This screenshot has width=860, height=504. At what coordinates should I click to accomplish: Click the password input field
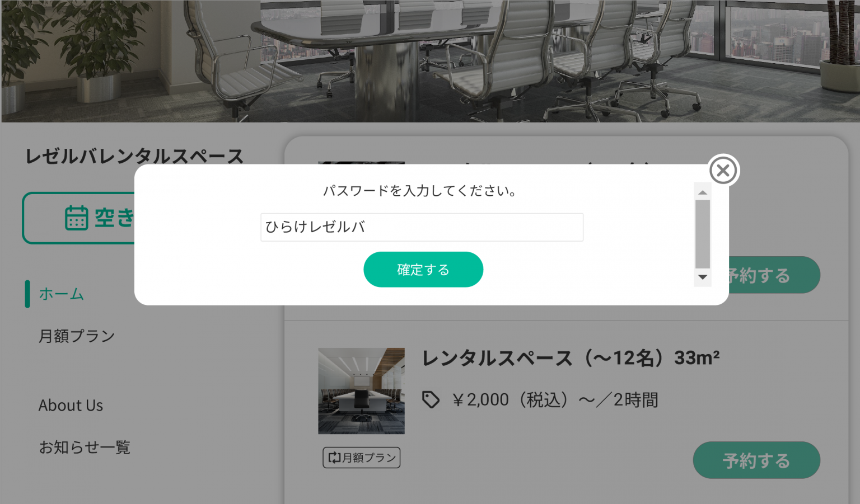click(422, 227)
